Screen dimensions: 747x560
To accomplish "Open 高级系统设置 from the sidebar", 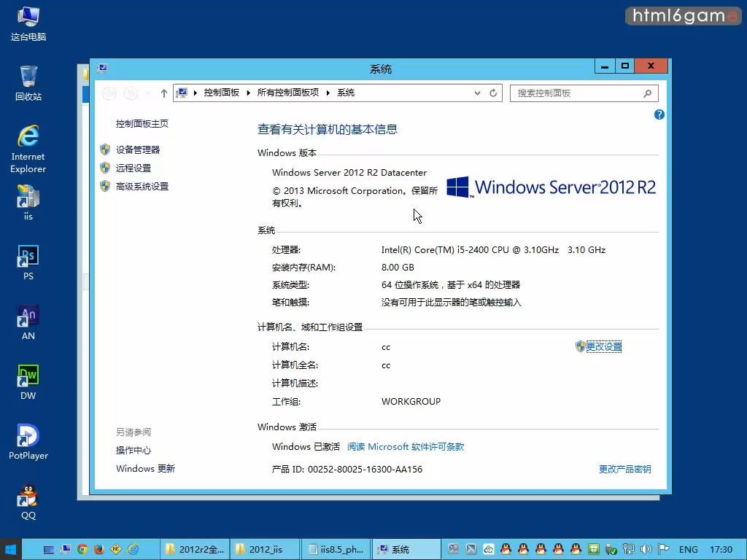I will [142, 186].
